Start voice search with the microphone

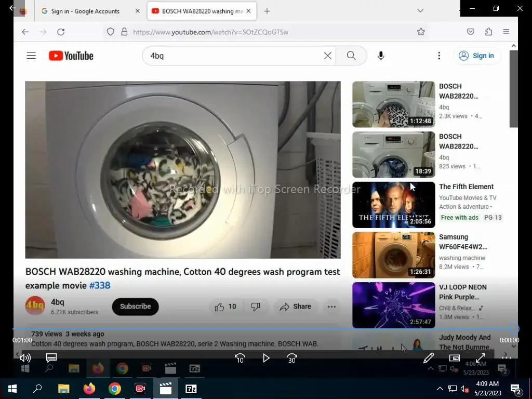[381, 56]
